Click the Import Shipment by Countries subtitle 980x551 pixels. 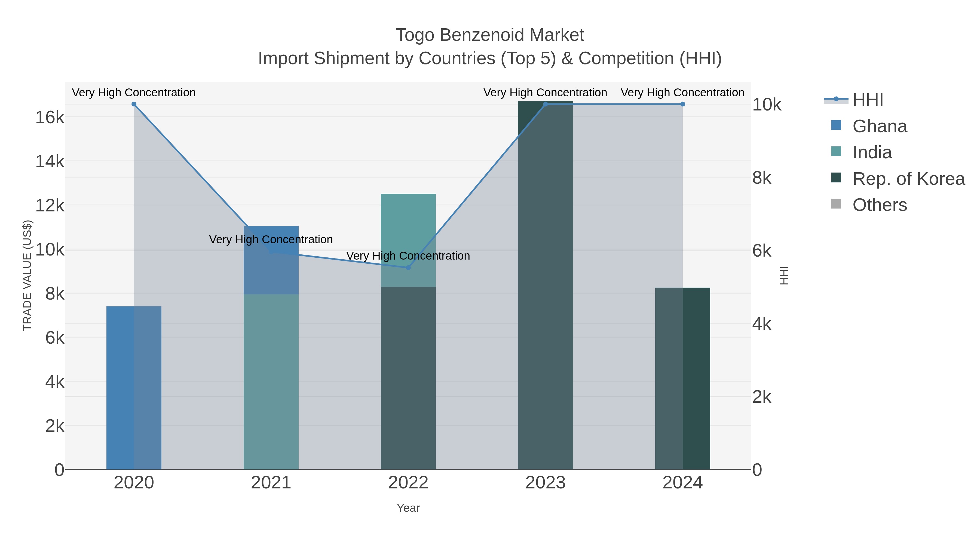[x=490, y=59]
